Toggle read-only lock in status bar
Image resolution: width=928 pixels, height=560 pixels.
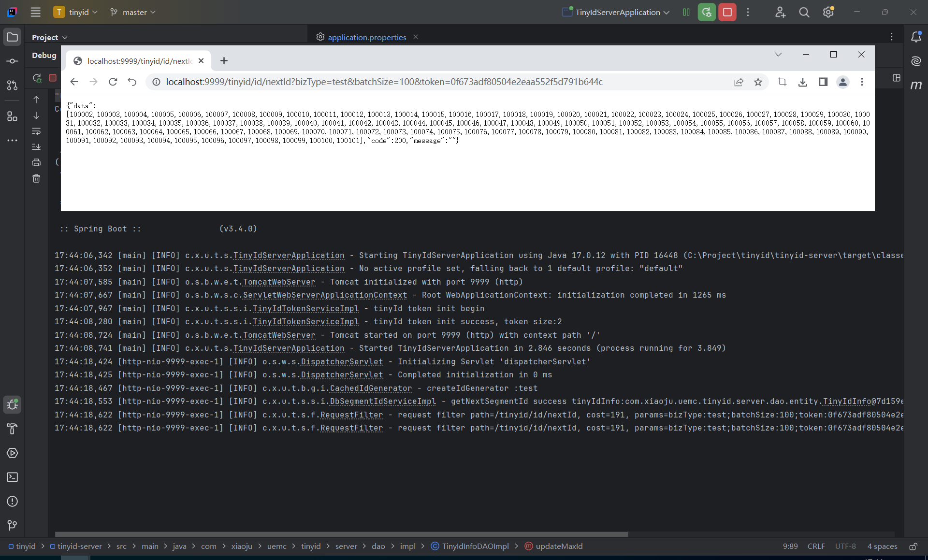click(x=913, y=546)
